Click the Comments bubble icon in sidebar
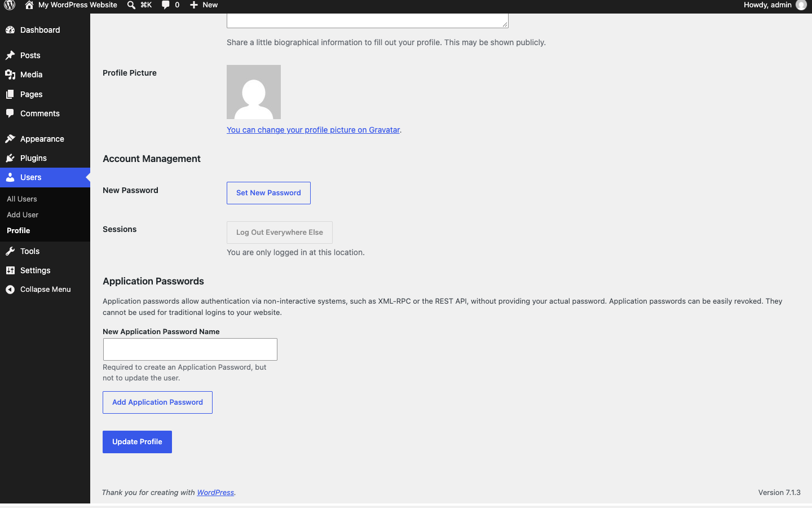The width and height of the screenshot is (812, 508). click(x=10, y=113)
